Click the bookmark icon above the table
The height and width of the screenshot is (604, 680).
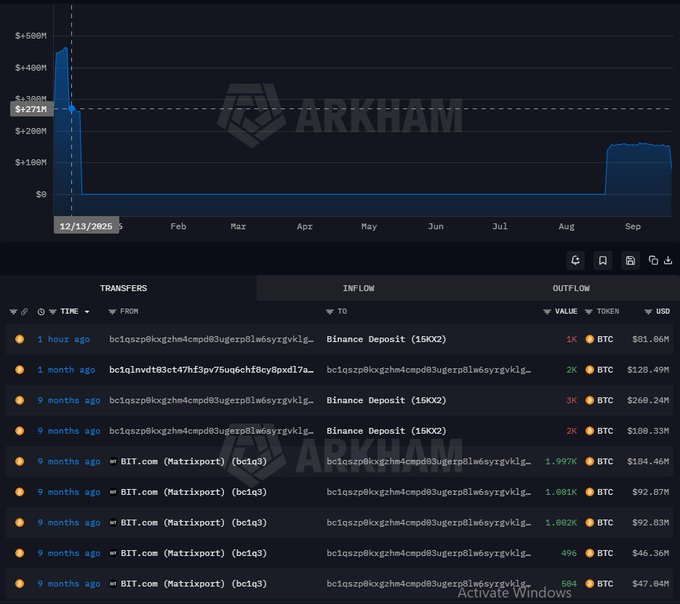tap(603, 260)
